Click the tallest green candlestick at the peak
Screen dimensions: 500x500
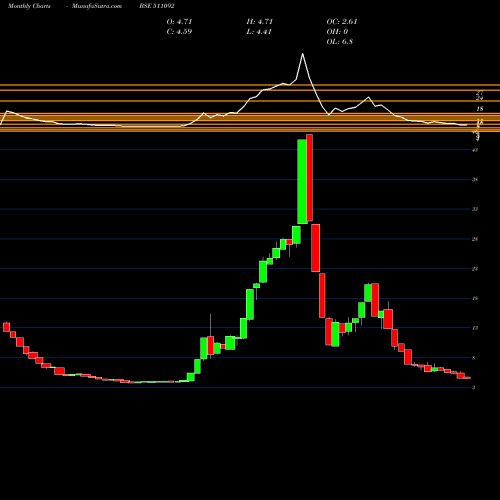coord(302,182)
